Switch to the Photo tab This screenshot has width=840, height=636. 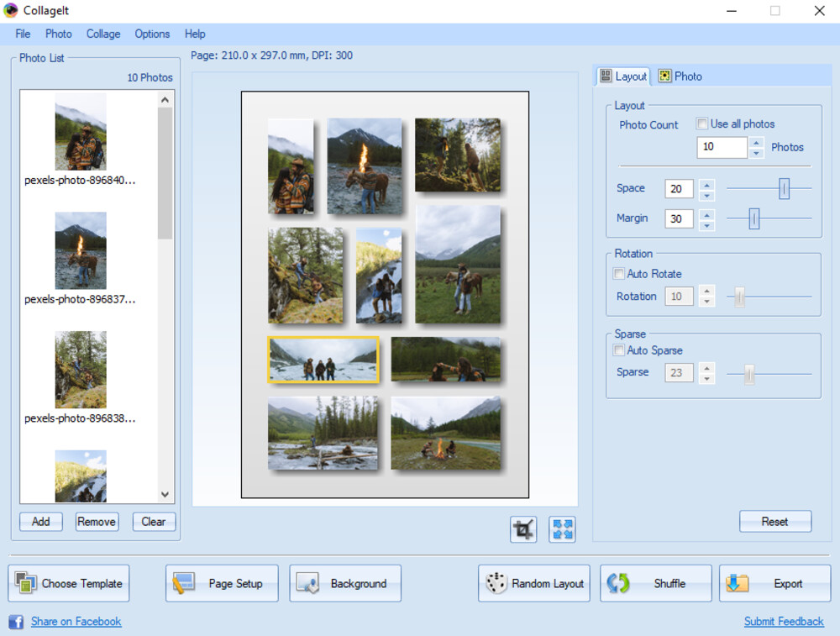pos(680,76)
